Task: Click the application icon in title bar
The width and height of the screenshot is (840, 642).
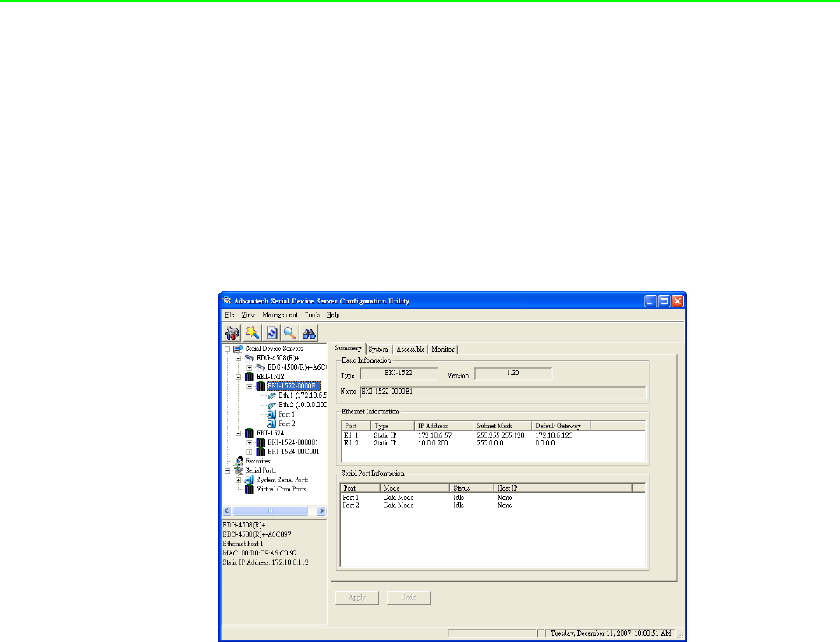Action: pyautogui.click(x=227, y=300)
